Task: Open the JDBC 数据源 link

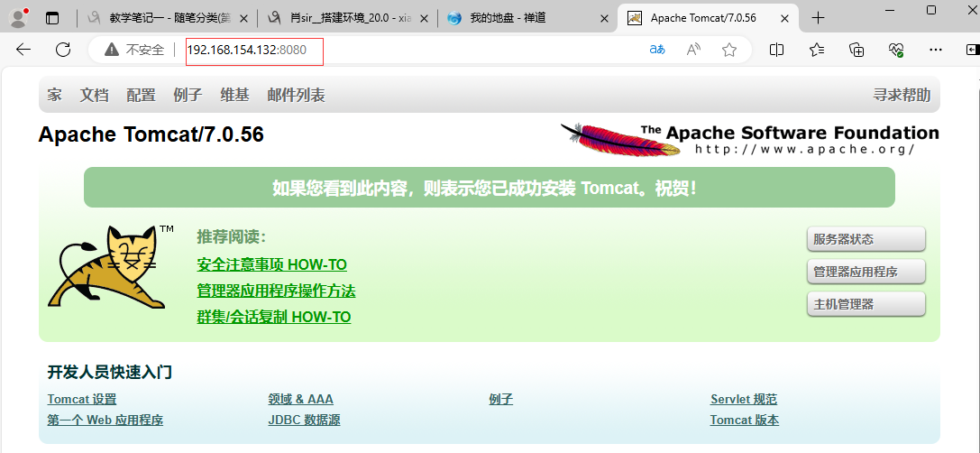Action: click(x=305, y=420)
